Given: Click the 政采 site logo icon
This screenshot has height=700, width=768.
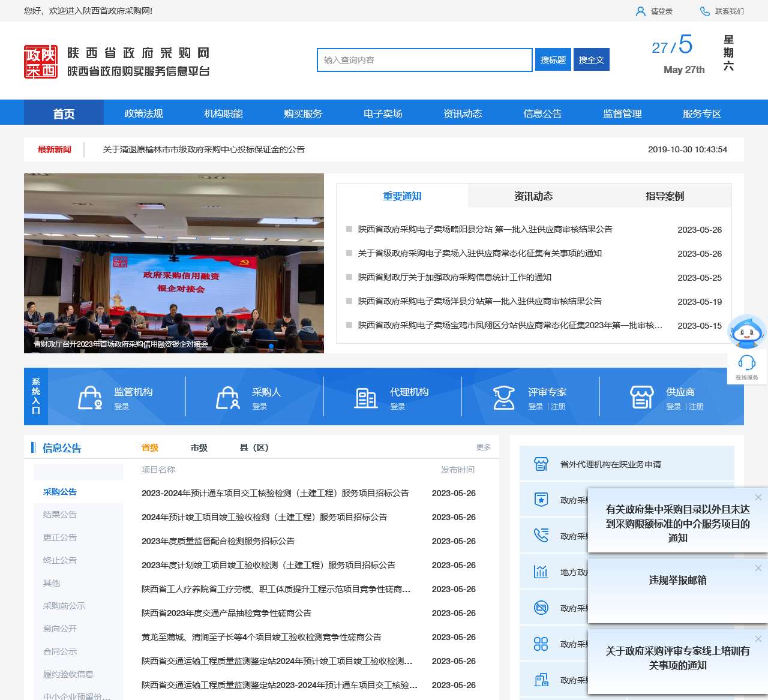Looking at the screenshot, I should 40,60.
